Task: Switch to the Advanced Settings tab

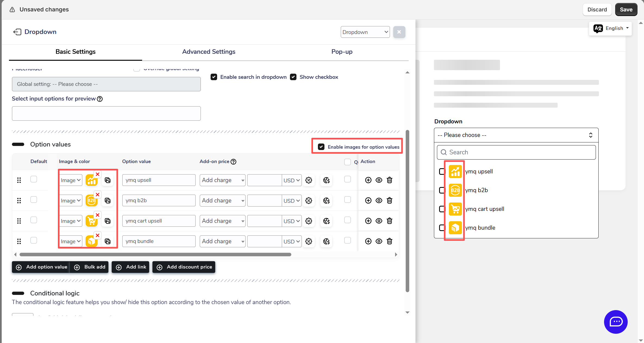Action: pyautogui.click(x=209, y=52)
